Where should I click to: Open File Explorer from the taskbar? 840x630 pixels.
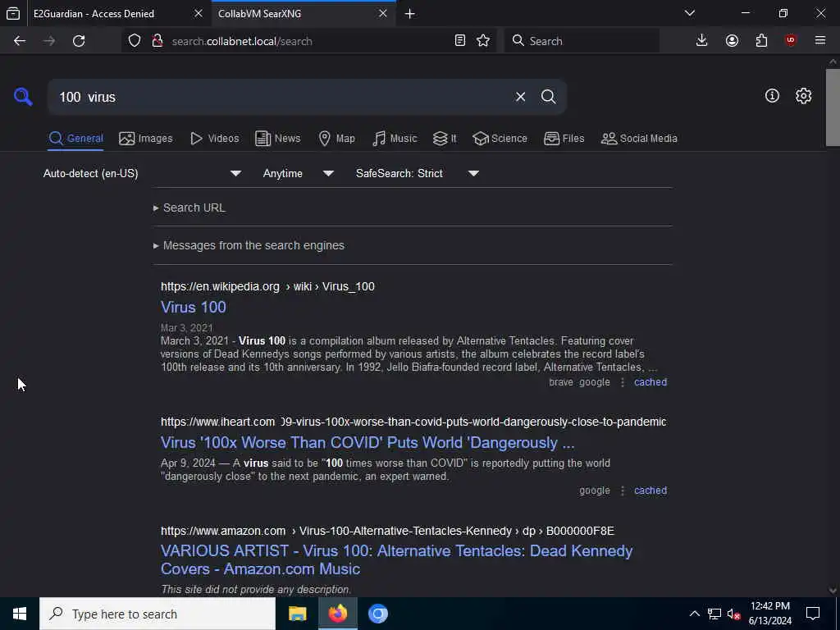point(297,614)
